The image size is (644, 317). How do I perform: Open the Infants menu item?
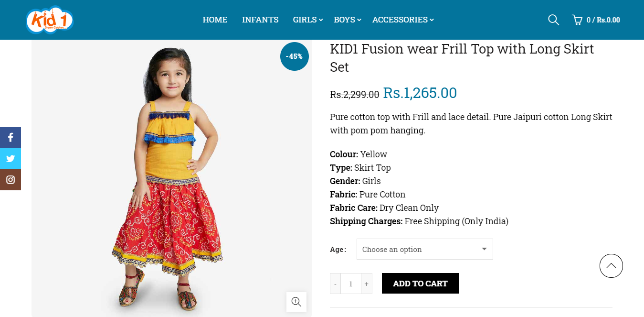[x=260, y=20]
